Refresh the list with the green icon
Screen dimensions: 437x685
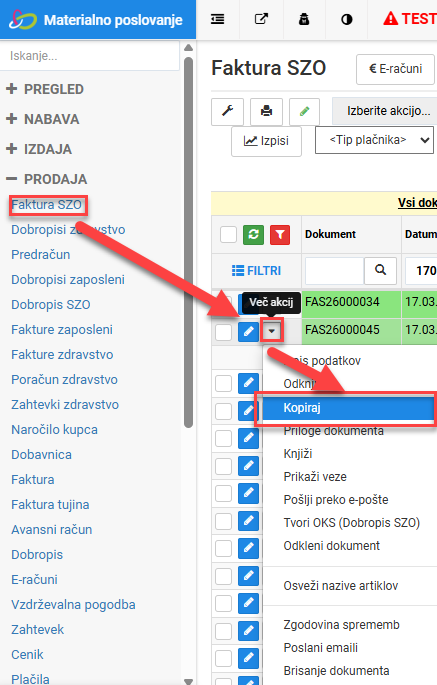coord(253,235)
